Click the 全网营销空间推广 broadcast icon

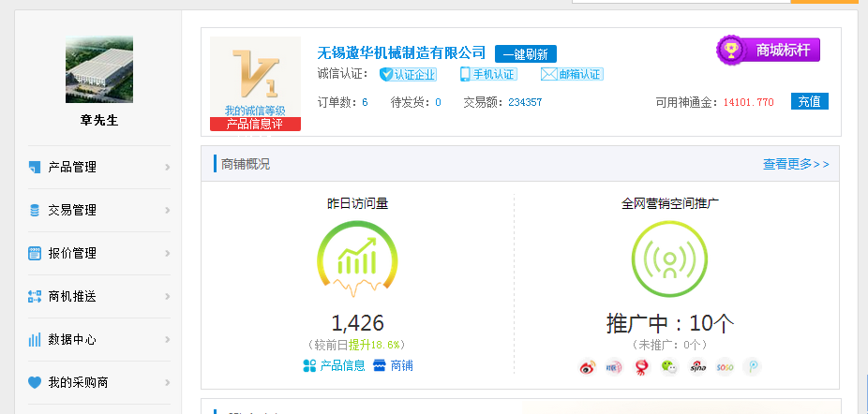pos(670,259)
